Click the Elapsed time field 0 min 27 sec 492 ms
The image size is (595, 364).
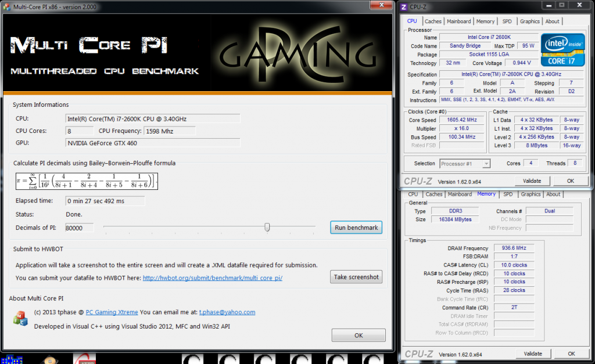(105, 201)
